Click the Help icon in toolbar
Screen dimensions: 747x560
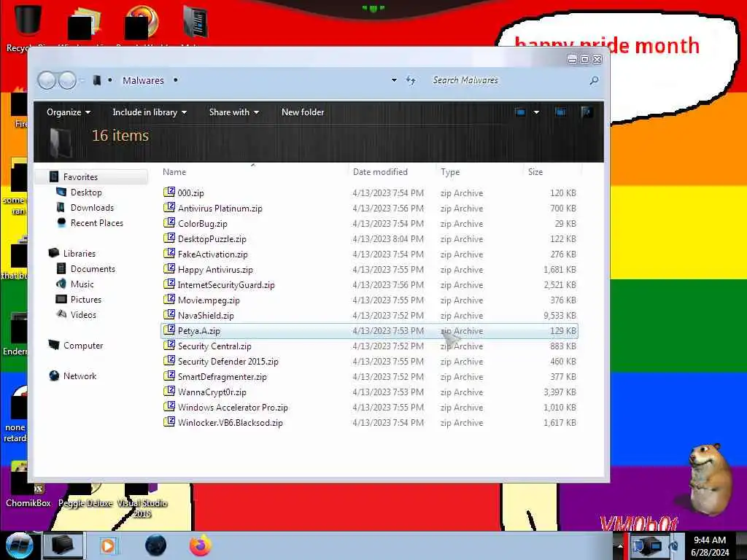pos(587,112)
